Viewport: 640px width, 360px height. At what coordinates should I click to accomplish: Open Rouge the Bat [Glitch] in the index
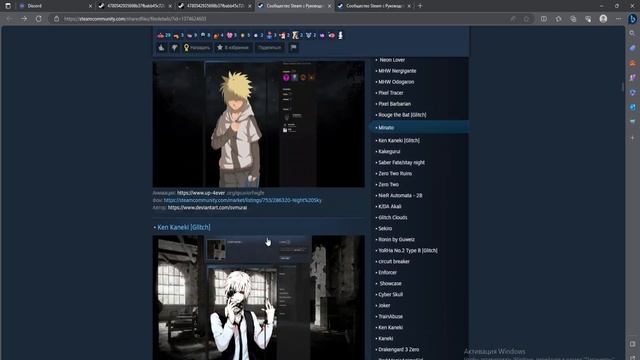coord(402,115)
